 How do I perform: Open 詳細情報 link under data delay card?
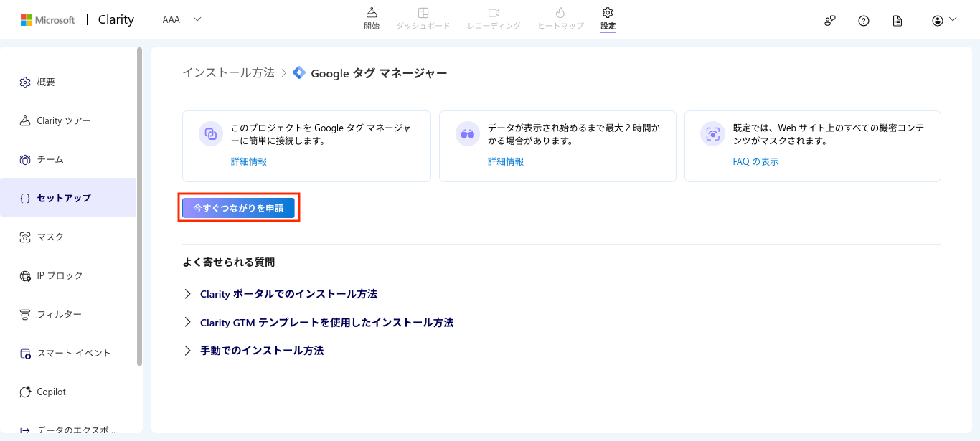(506, 162)
